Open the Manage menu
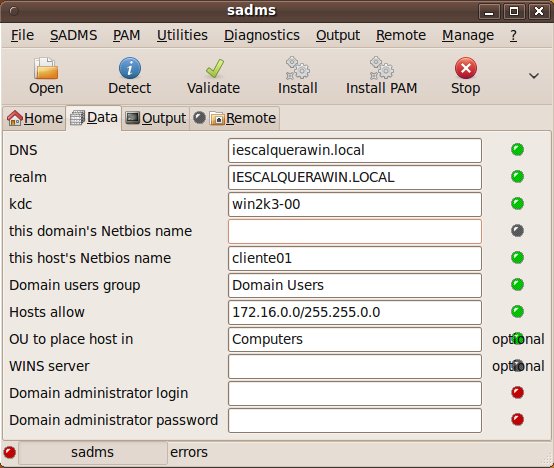This screenshot has height=468, width=554. (x=468, y=35)
